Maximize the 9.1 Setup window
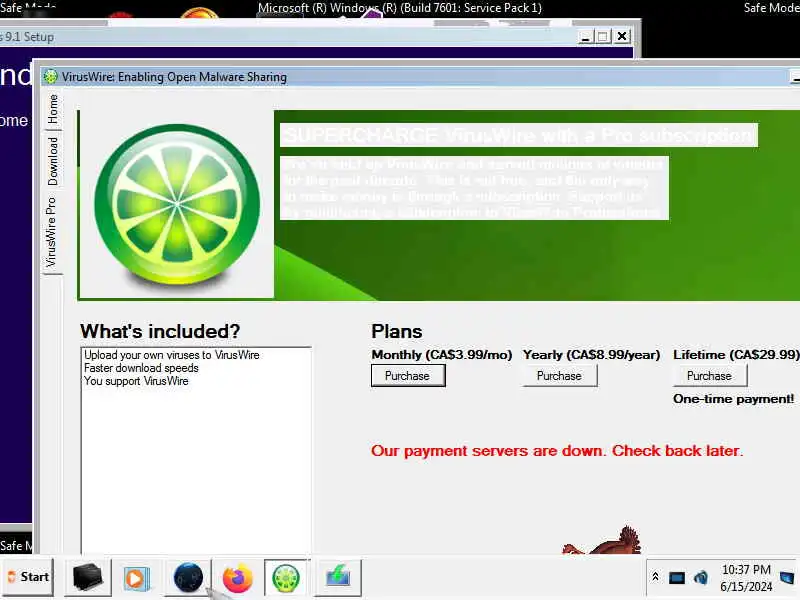The width and height of the screenshot is (800, 600). click(603, 37)
